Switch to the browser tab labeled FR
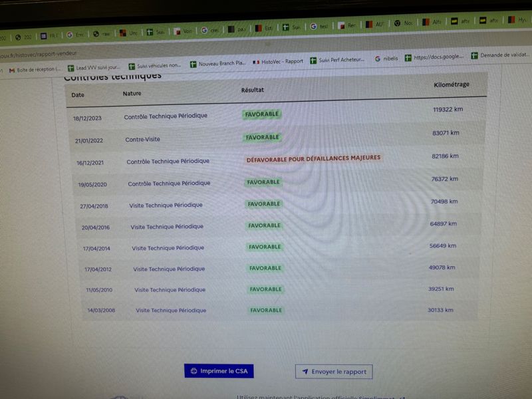Image resolution: width=532 pixels, height=399 pixels. 49,36
